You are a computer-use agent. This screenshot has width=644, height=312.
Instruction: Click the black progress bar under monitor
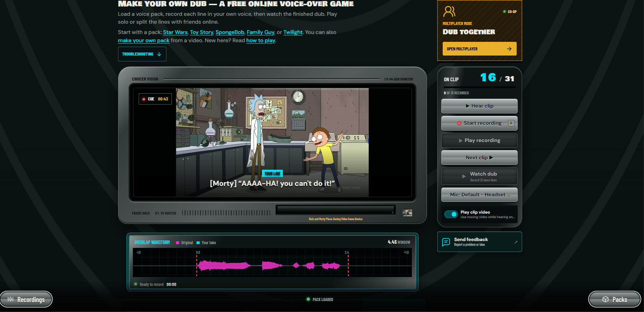tap(336, 210)
